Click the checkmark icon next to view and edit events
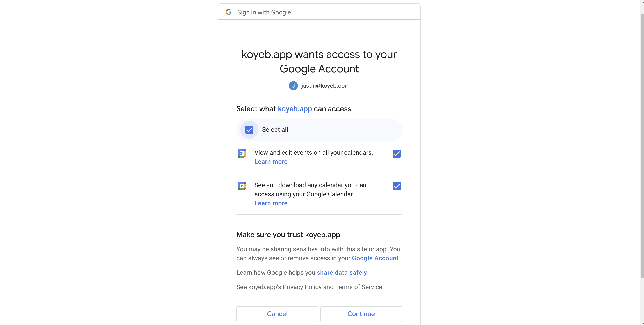Image resolution: width=644 pixels, height=325 pixels. (397, 153)
